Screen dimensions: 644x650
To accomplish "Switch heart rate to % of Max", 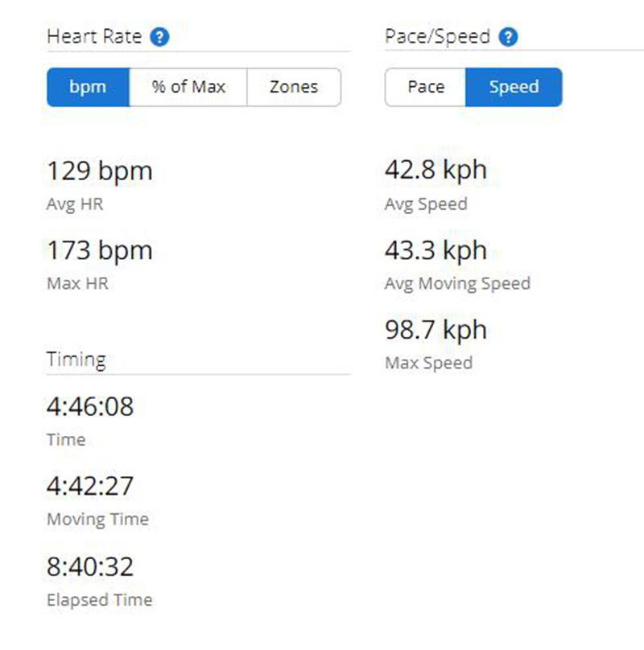I will (x=188, y=87).
